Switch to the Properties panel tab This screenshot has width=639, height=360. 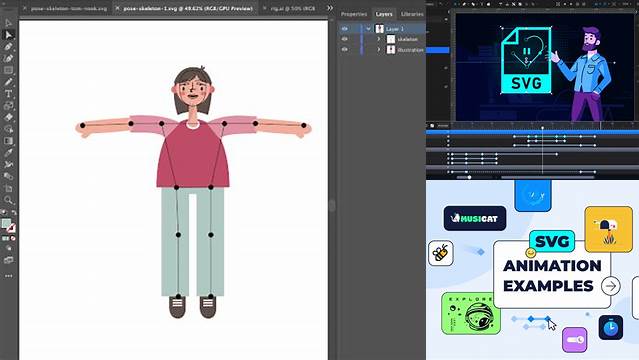pyautogui.click(x=354, y=14)
